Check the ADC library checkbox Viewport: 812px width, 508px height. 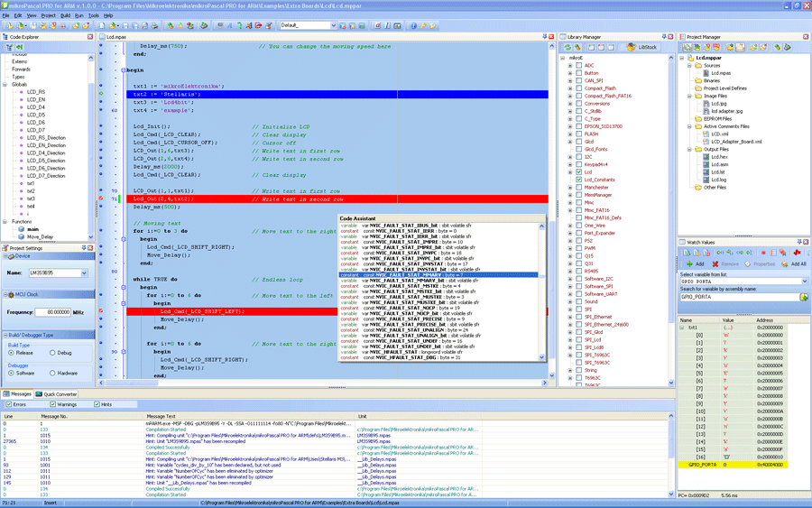(x=579, y=65)
